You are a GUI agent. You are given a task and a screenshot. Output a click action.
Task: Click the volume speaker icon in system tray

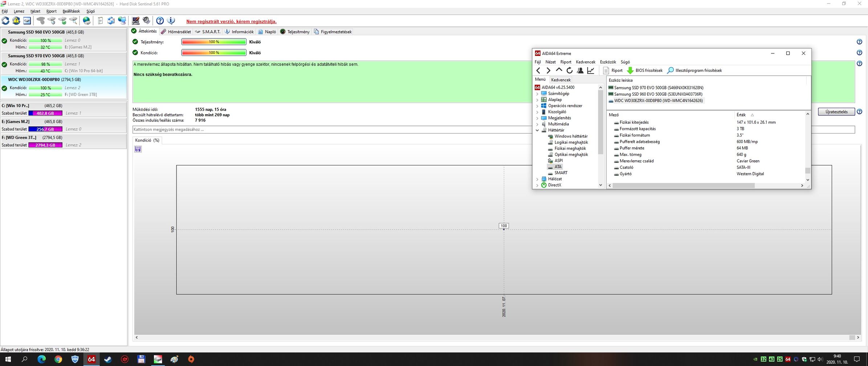point(820,359)
